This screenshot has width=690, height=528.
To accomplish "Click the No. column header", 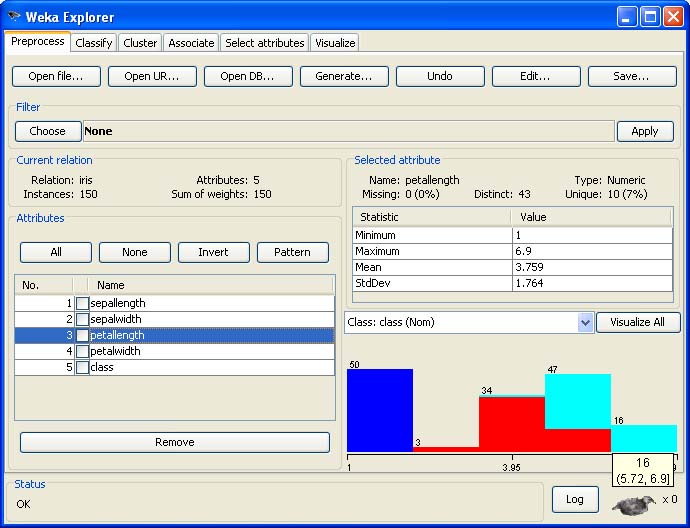I will coord(44,286).
